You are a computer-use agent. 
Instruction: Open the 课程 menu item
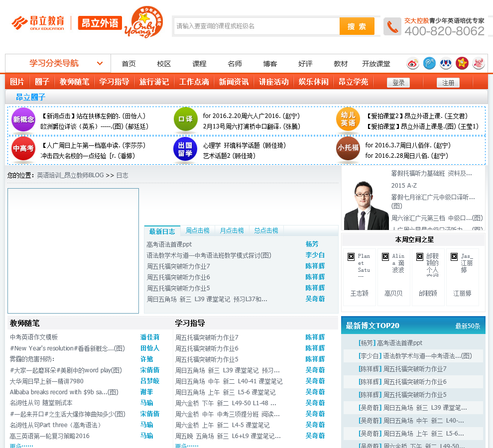point(199,64)
